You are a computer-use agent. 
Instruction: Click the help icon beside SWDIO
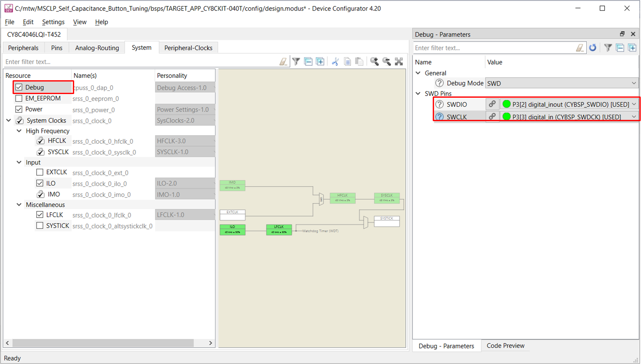point(439,104)
